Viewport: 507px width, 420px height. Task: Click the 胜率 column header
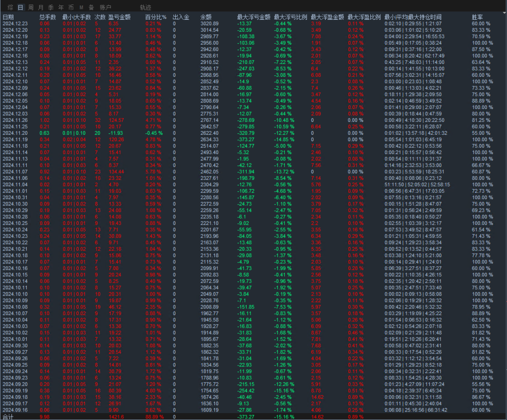pyautogui.click(x=477, y=17)
